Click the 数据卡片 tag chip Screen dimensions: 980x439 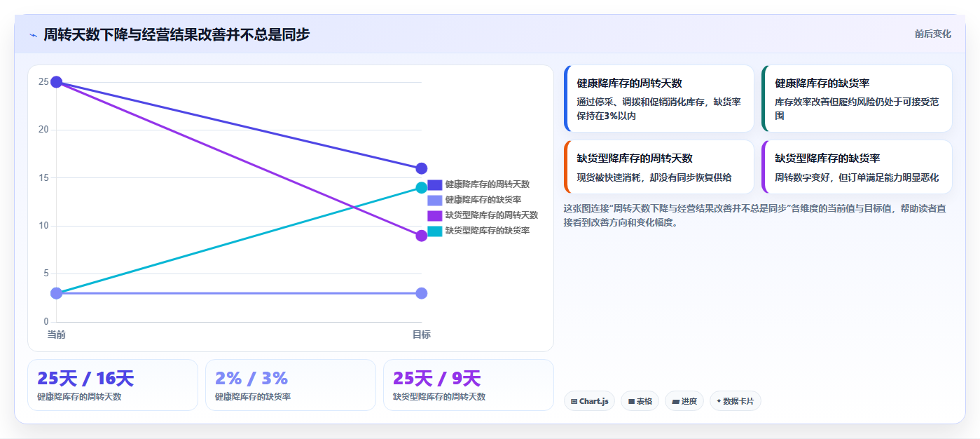735,401
